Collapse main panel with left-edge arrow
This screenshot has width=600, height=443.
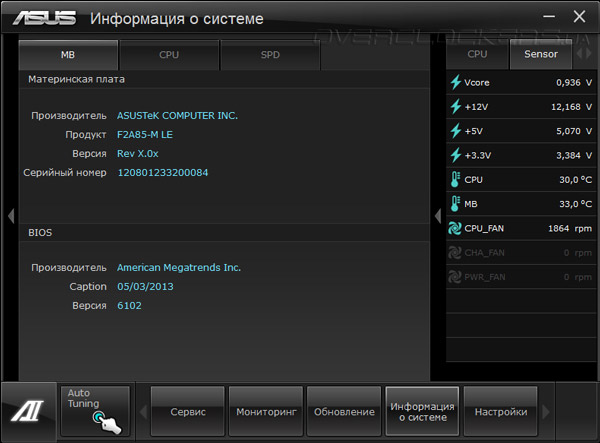pyautogui.click(x=11, y=216)
